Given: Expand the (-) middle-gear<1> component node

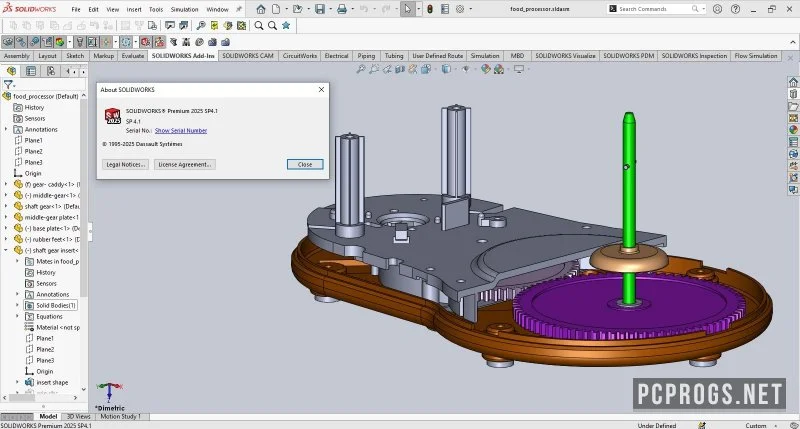Looking at the screenshot, I should pos(6,195).
